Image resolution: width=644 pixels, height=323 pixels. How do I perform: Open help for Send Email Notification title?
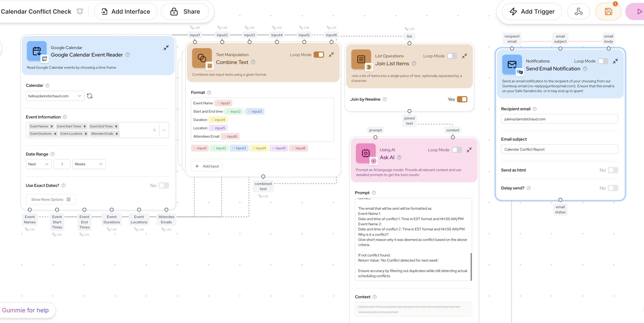585,69
